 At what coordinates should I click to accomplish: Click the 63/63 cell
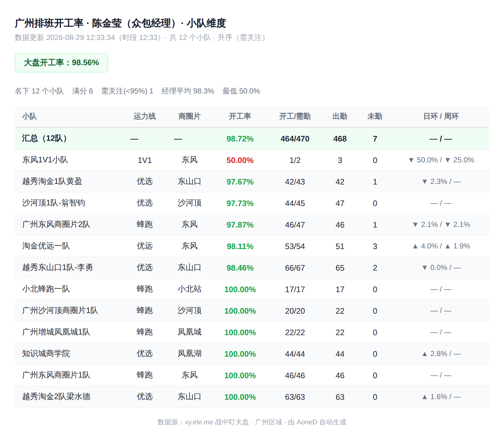point(295,397)
